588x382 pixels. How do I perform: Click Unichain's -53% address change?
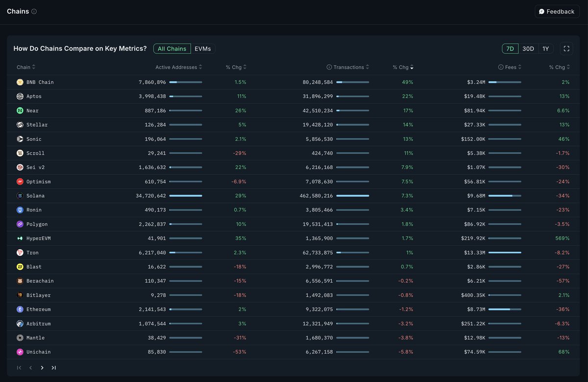pos(240,352)
